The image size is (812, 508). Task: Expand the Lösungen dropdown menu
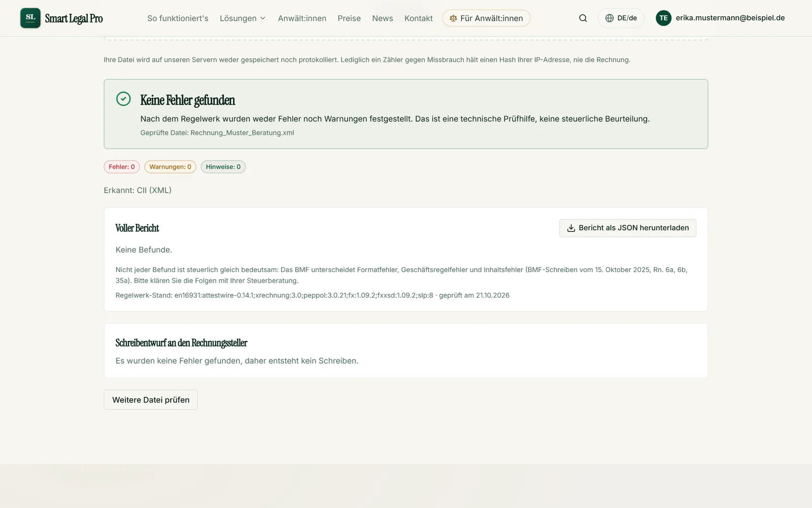243,18
